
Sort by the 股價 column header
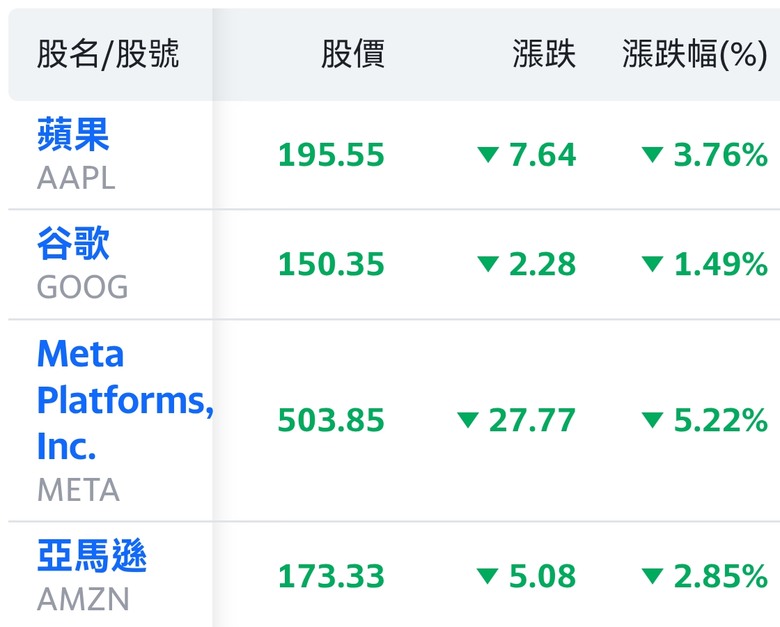353,54
